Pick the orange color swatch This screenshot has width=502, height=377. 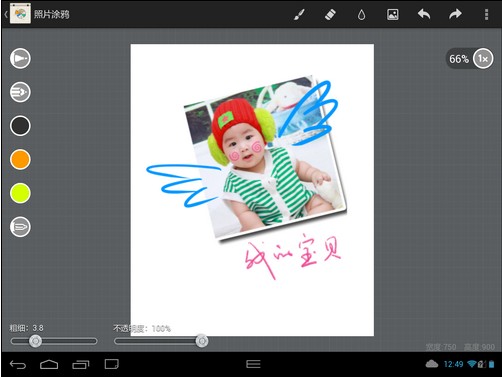20,159
